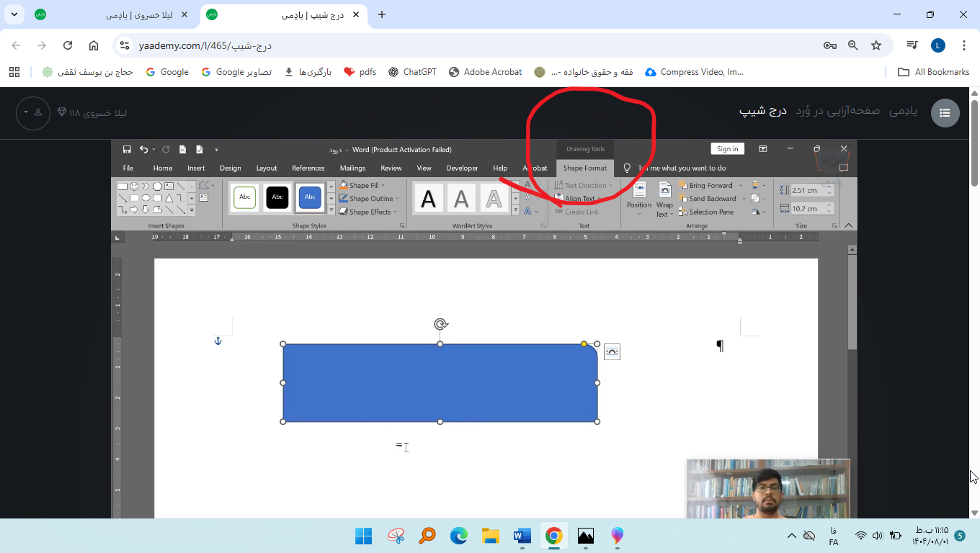Select the arrow shape in Insert Shapes
Screen dimensions: 980x553
click(134, 209)
